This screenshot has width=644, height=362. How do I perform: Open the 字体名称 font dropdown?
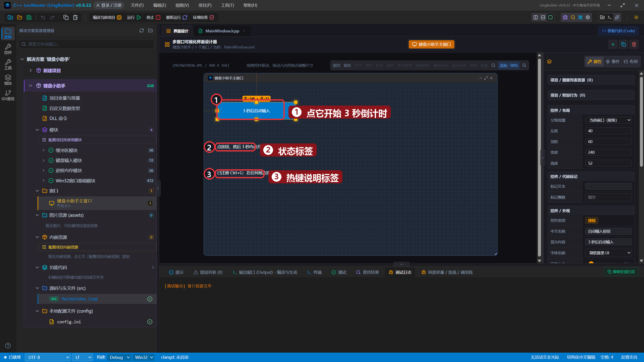[608, 253]
